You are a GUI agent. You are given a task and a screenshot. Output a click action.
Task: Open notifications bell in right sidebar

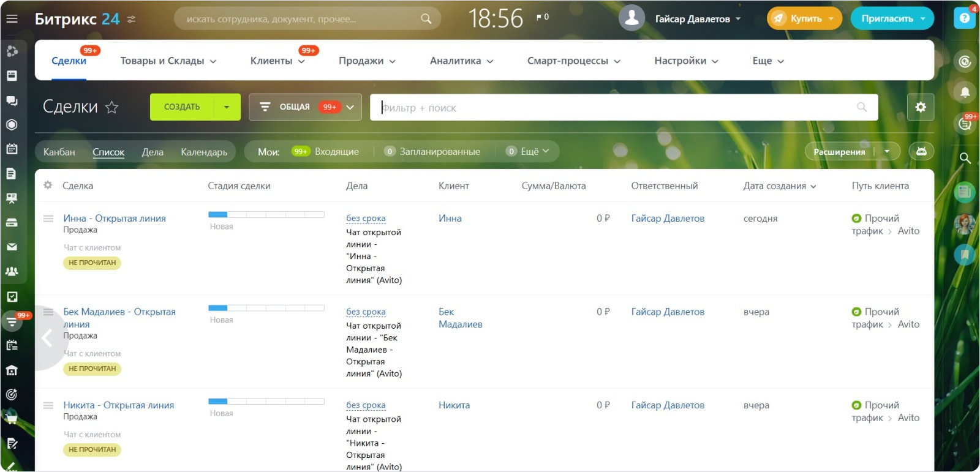(x=965, y=92)
